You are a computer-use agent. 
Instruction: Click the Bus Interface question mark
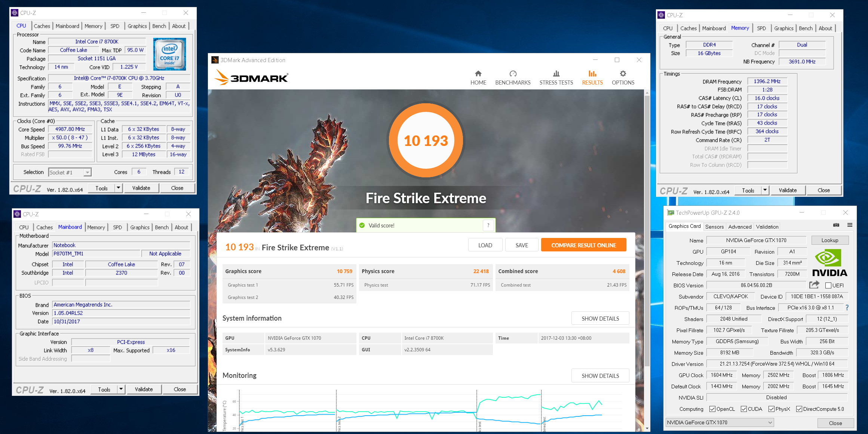click(x=847, y=308)
